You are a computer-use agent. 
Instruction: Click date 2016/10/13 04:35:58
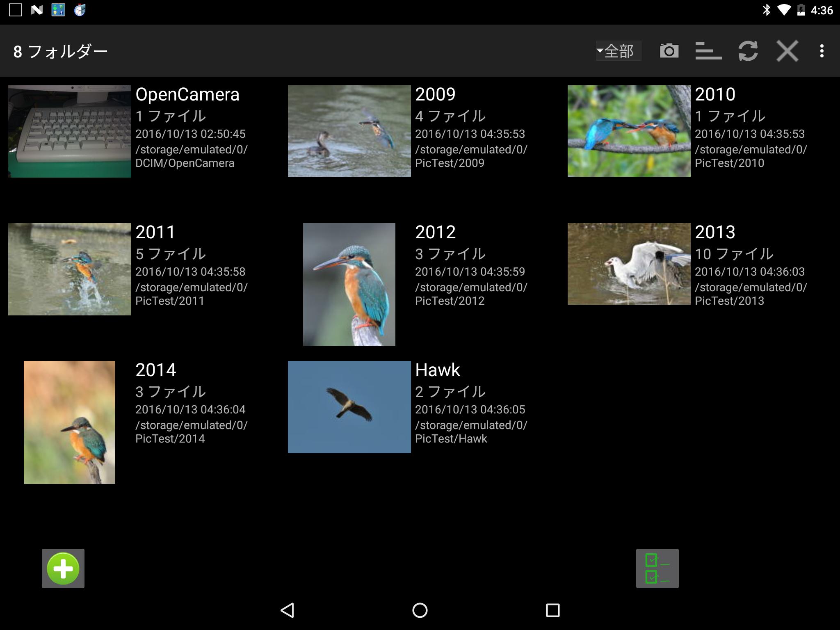pos(190,272)
